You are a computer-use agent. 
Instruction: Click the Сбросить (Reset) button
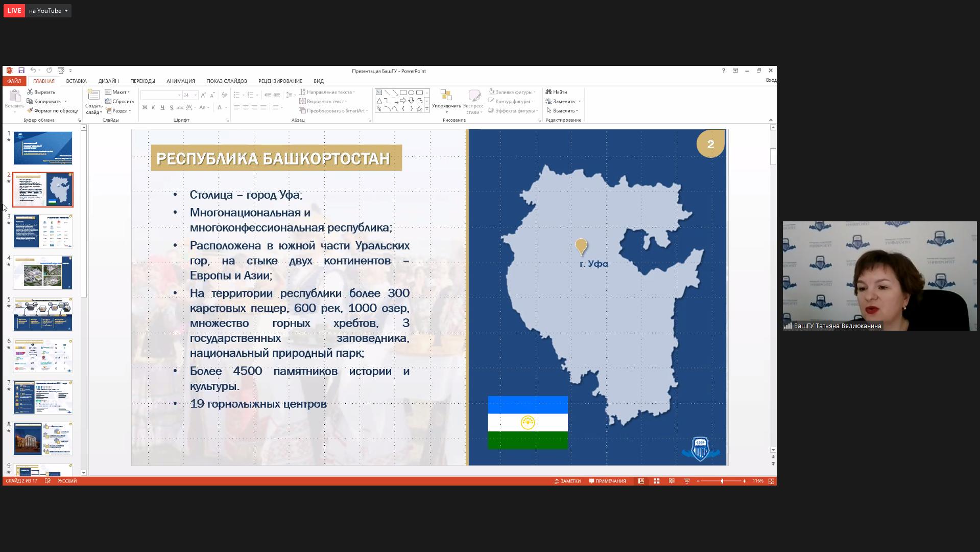[119, 101]
